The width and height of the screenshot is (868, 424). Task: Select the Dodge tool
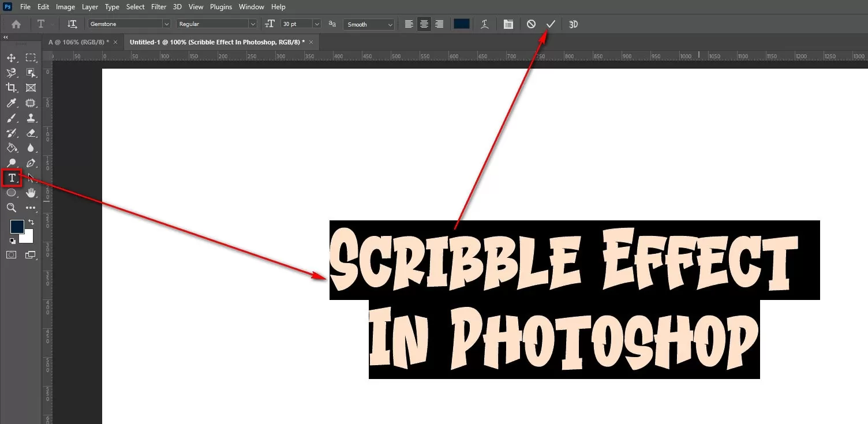pyautogui.click(x=11, y=163)
